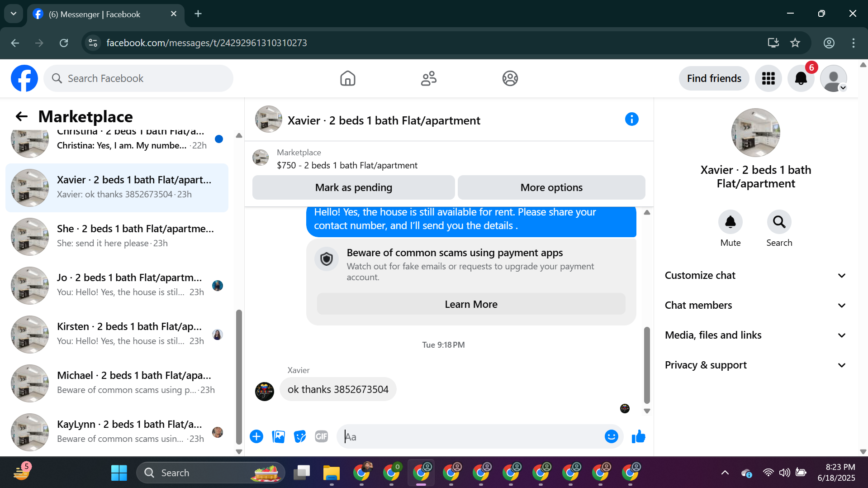This screenshot has height=488, width=868.
Task: Choose a sticker icon
Action: 300,436
